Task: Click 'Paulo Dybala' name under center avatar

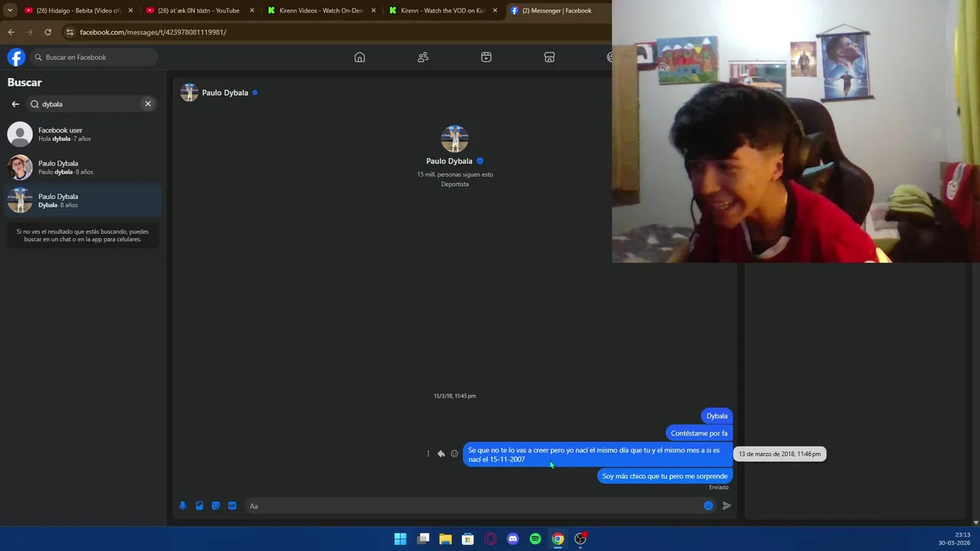Action: click(449, 161)
